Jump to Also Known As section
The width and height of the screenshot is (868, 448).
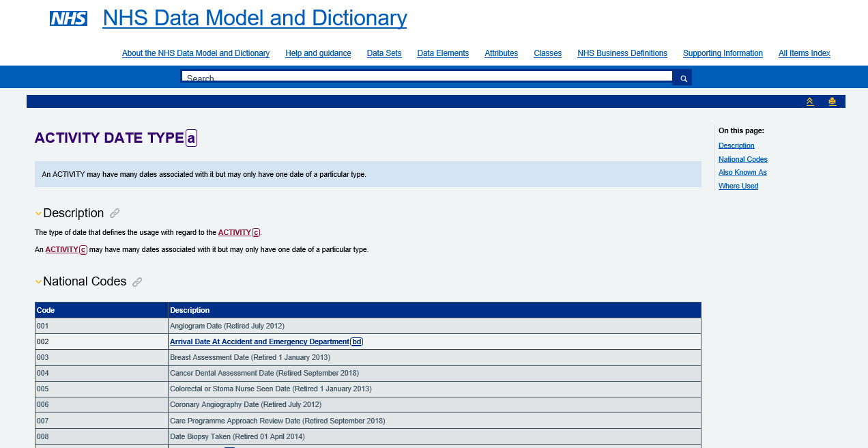(x=742, y=172)
